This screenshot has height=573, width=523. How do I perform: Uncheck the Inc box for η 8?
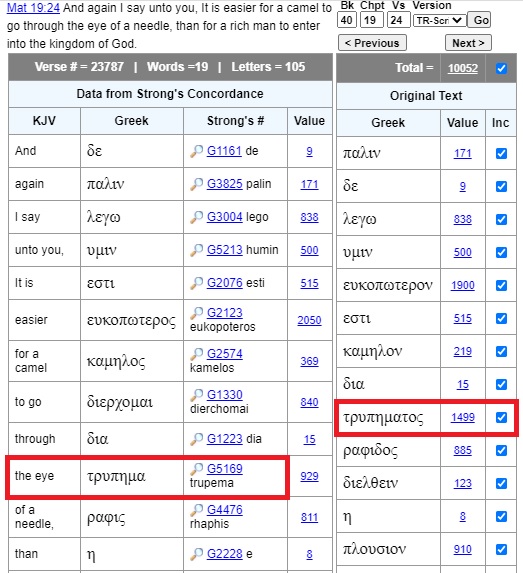coord(501,516)
